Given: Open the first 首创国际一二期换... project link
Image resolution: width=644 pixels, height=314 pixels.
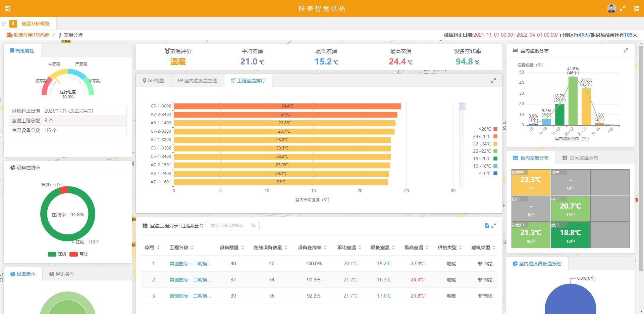Looking at the screenshot, I should coord(190,264).
